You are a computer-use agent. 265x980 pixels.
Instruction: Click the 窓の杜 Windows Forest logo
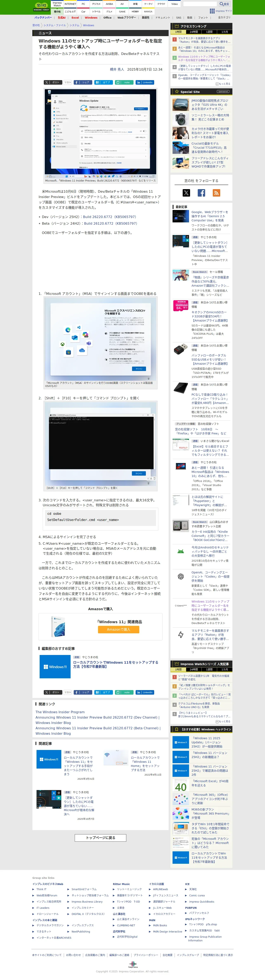click(x=41, y=7)
